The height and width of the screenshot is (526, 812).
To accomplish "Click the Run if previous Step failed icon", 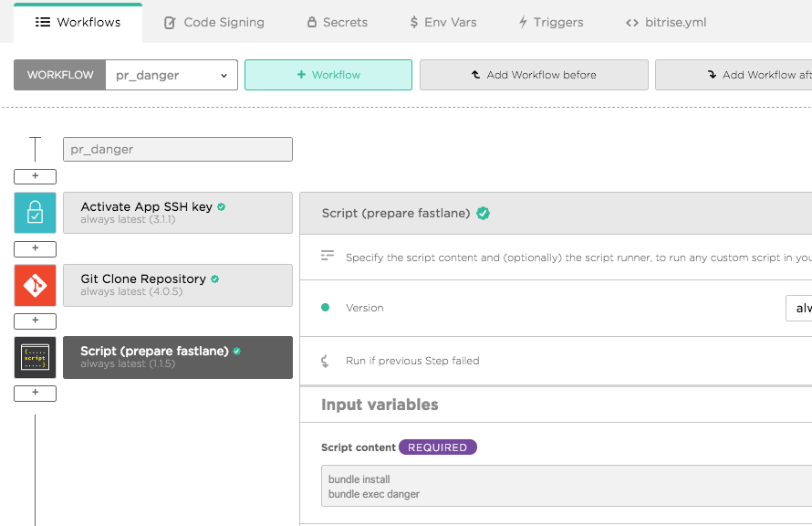I will tap(325, 361).
